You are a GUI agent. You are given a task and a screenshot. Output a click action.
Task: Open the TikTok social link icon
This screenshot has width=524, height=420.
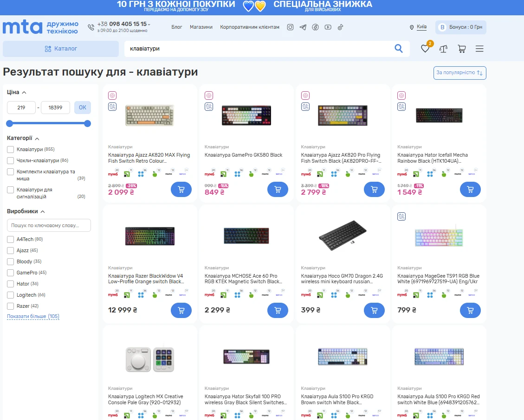(x=340, y=27)
